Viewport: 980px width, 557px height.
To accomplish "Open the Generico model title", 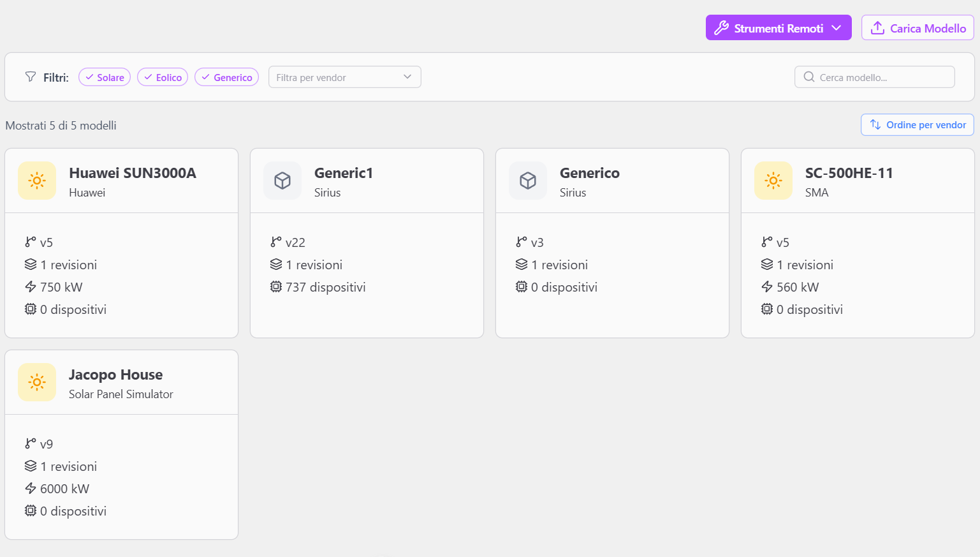I will (589, 173).
